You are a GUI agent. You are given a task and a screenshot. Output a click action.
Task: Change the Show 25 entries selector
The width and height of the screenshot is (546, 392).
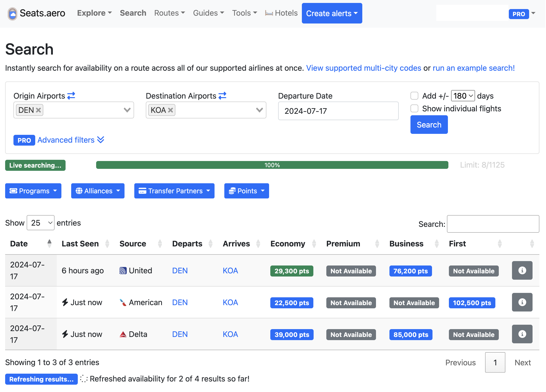[41, 223]
